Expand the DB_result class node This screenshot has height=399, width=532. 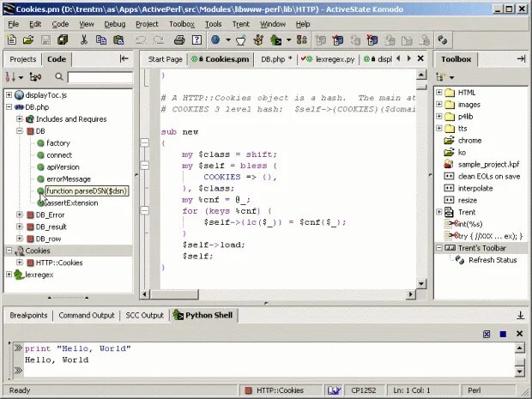(20, 227)
